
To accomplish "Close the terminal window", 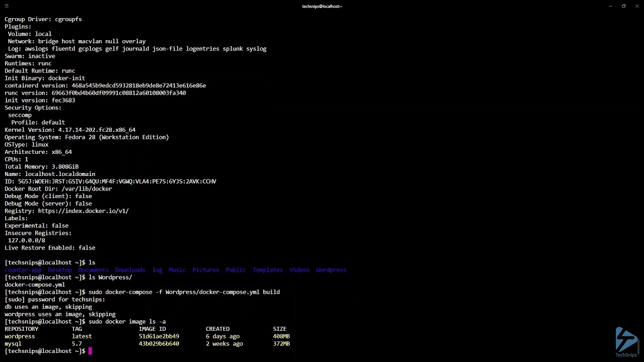I will [637, 6].
